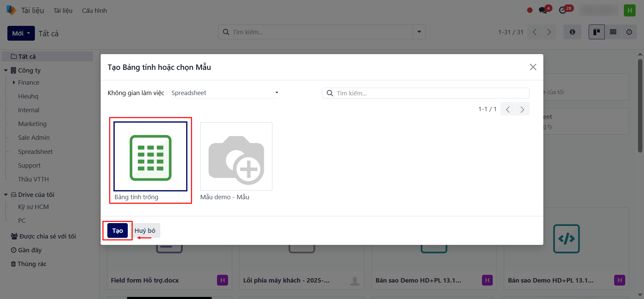Toggle the info details panel icon
The image size is (644, 299).
[x=572, y=32]
